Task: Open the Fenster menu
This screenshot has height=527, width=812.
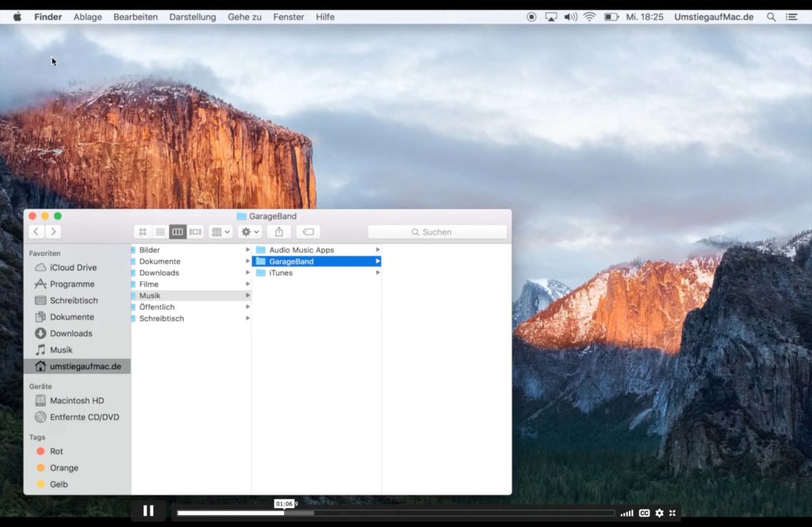Action: pyautogui.click(x=289, y=17)
